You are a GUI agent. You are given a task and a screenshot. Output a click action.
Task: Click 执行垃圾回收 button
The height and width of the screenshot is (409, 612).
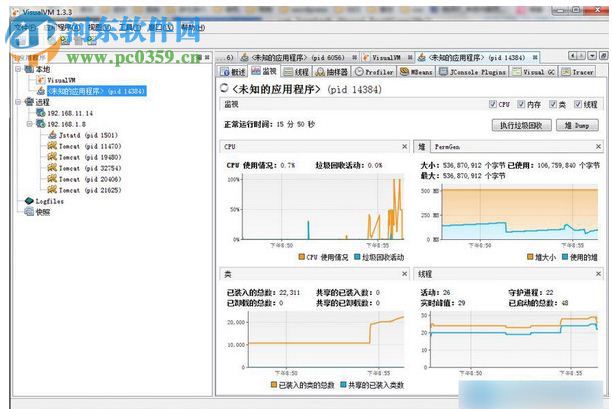[521, 125]
